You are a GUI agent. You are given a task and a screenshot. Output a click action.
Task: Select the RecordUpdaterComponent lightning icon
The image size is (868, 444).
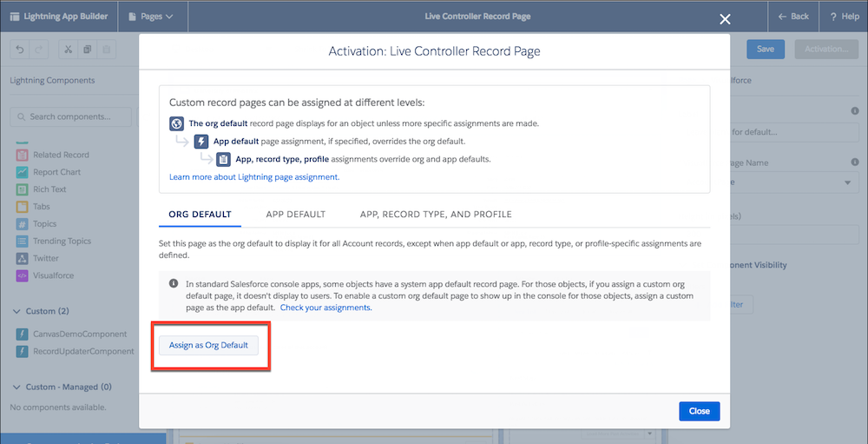click(23, 351)
